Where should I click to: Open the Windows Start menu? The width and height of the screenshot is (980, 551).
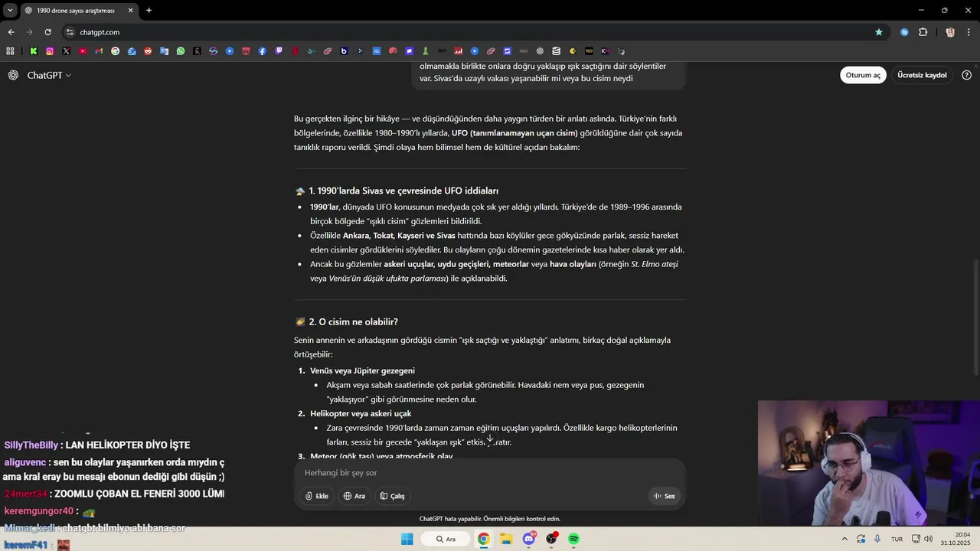pyautogui.click(x=407, y=539)
